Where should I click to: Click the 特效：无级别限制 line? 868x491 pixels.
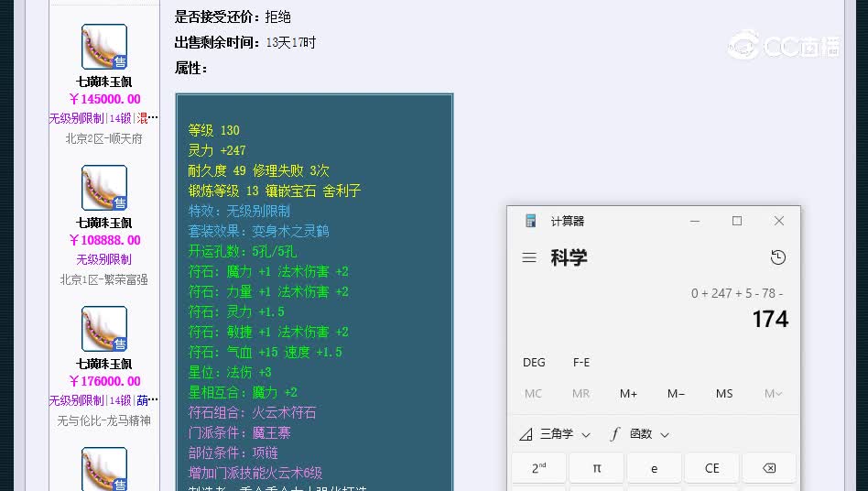point(239,211)
